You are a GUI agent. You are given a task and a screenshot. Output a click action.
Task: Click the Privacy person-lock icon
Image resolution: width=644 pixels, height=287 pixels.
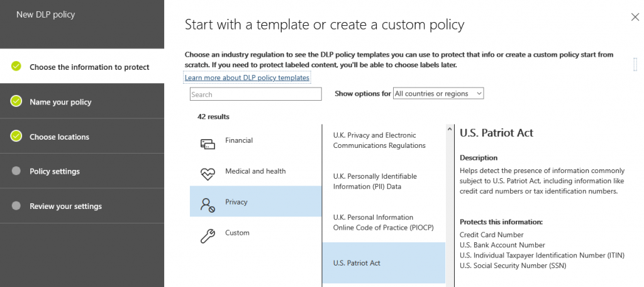(x=208, y=205)
